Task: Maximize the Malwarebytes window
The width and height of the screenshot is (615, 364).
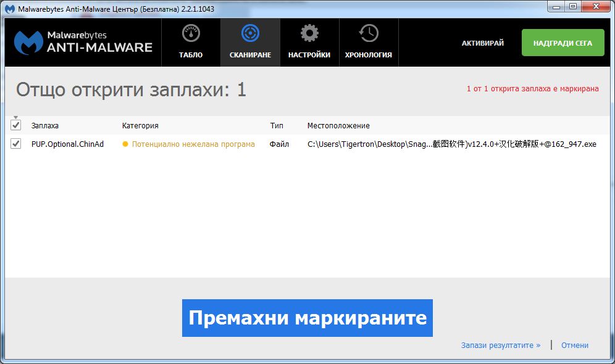Action: (x=573, y=6)
